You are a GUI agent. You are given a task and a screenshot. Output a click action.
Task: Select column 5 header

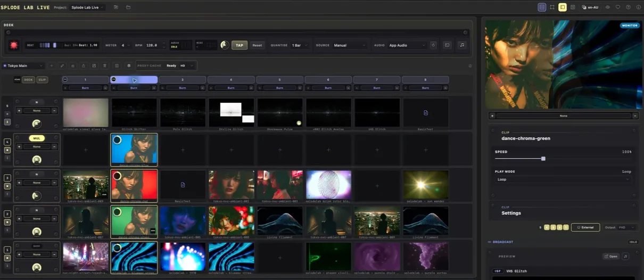tap(279, 79)
